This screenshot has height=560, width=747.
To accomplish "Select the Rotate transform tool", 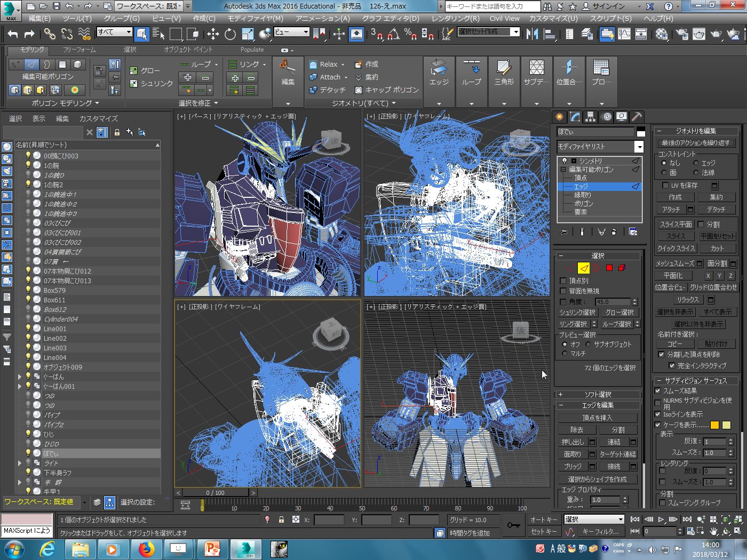I will click(230, 34).
